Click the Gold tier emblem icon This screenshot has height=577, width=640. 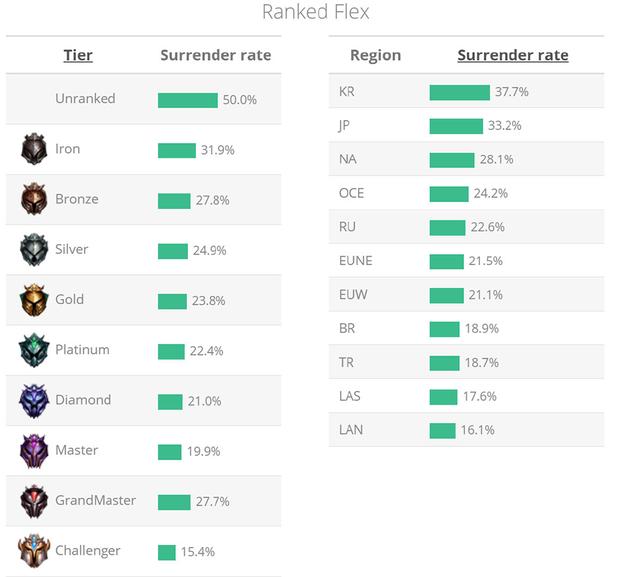coord(34,299)
